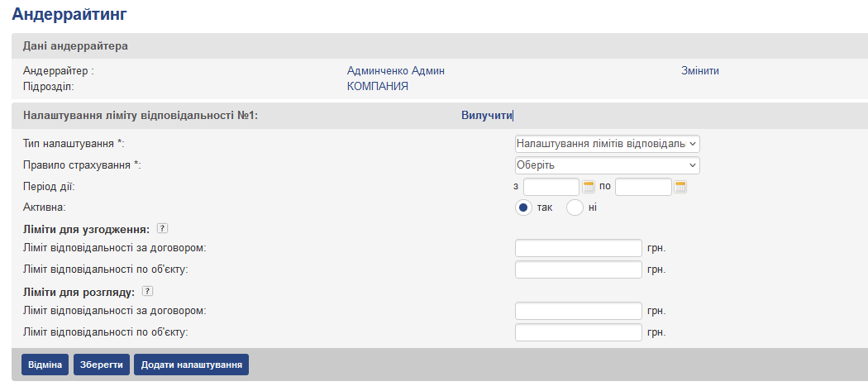The height and width of the screenshot is (391, 868).
Task: Open the Тип налаштування dropdown
Action: pyautogui.click(x=607, y=144)
